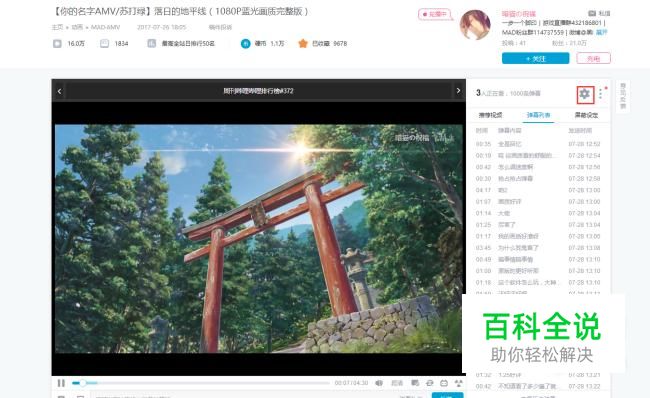Open the three-dot more options menu

(x=600, y=94)
